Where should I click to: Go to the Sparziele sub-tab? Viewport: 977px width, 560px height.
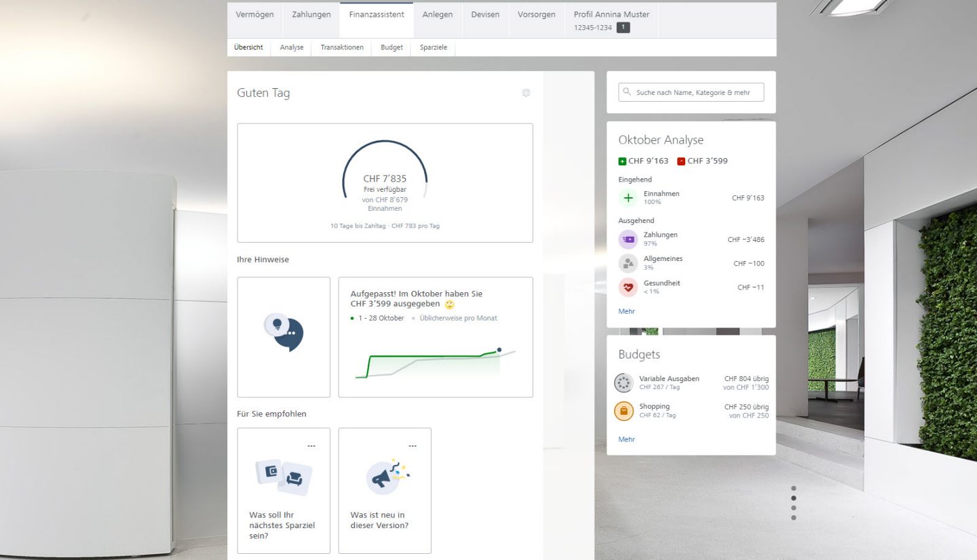434,47
